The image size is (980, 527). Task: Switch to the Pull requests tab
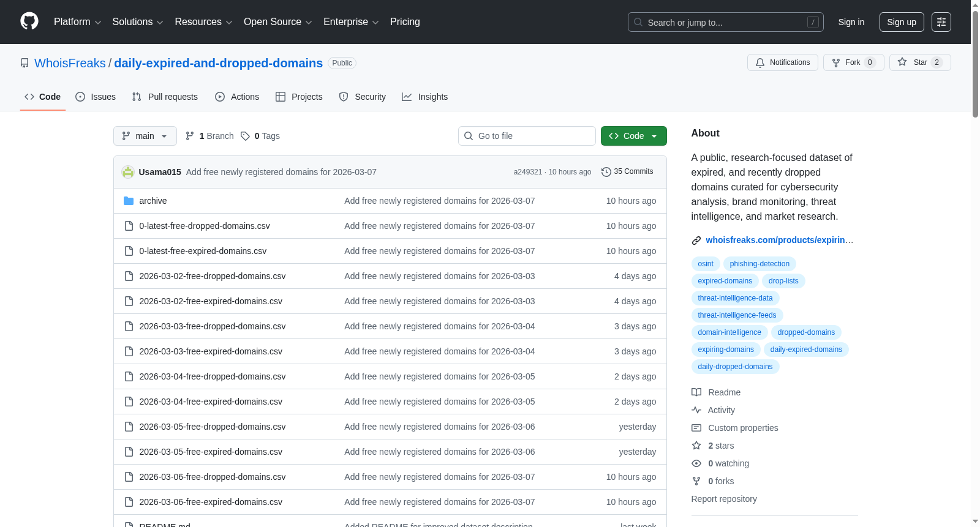pos(165,97)
